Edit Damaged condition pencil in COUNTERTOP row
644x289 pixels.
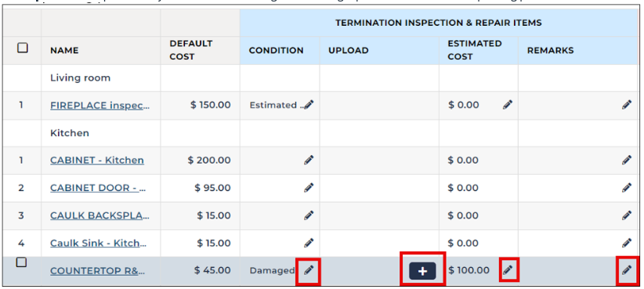click(309, 269)
